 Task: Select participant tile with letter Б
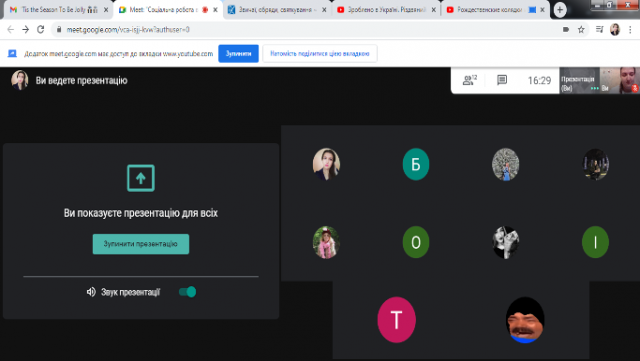[x=416, y=164]
